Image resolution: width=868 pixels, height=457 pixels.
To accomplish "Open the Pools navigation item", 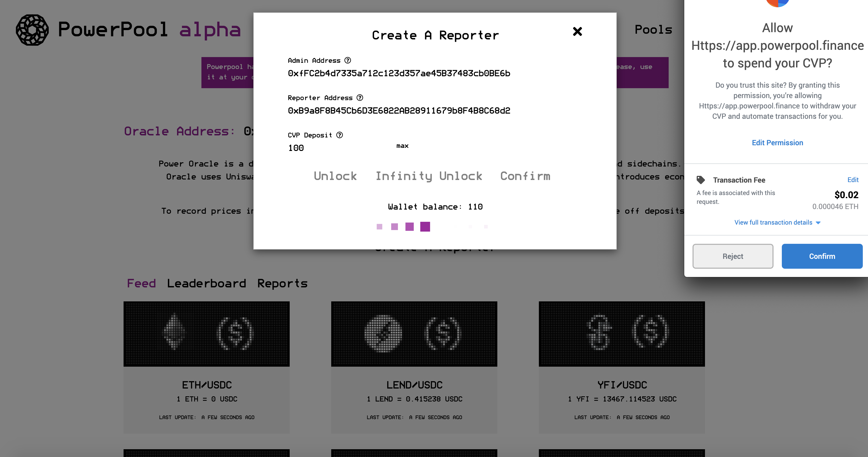I will [x=653, y=30].
